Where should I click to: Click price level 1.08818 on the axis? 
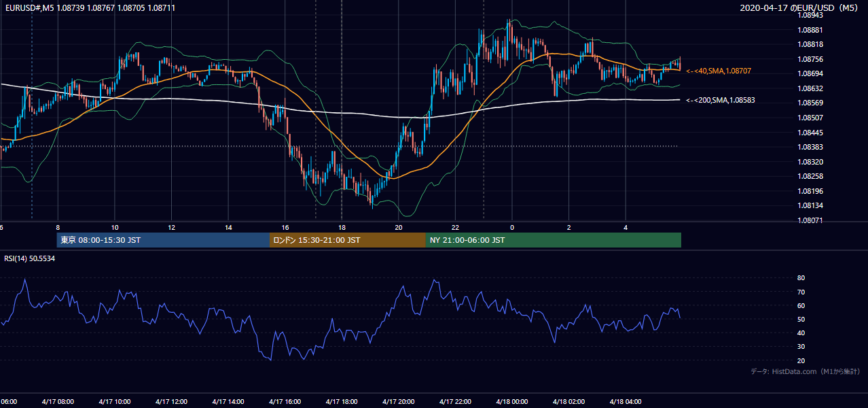[x=811, y=44]
